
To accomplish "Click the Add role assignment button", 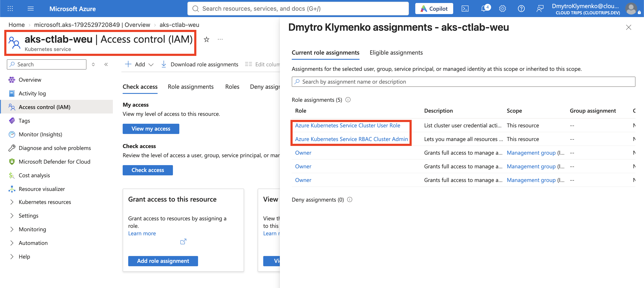I will point(163,261).
